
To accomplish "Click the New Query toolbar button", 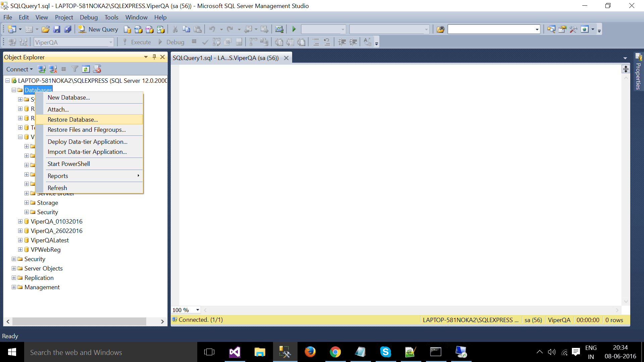I will tap(98, 29).
